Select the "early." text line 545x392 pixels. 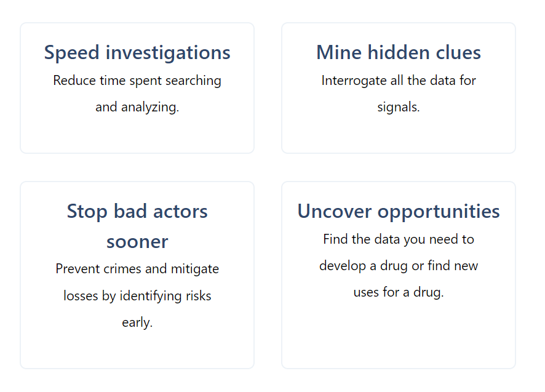pyautogui.click(x=137, y=322)
